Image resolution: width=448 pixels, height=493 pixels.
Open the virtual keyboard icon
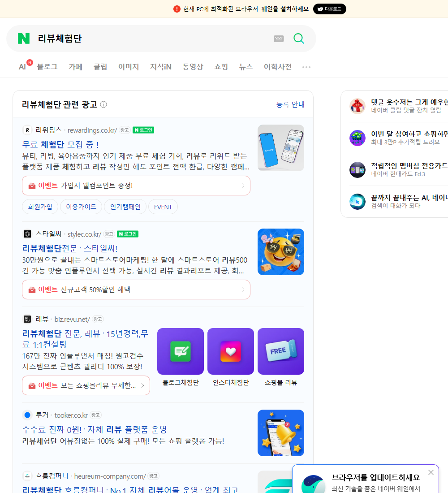(x=279, y=39)
